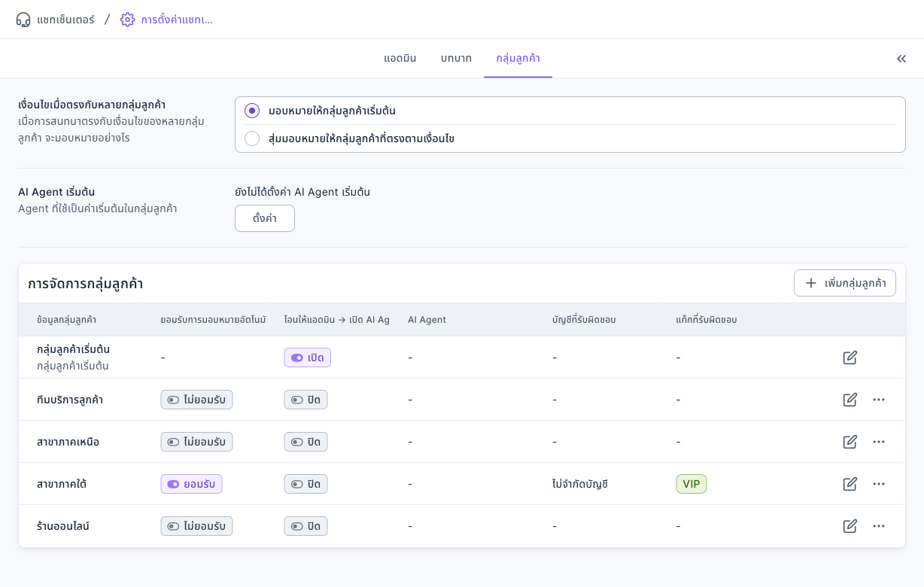The width and height of the screenshot is (924, 587).
Task: Toggle ยอมรับ switch for สาขาภาคใต้
Action: click(x=192, y=484)
